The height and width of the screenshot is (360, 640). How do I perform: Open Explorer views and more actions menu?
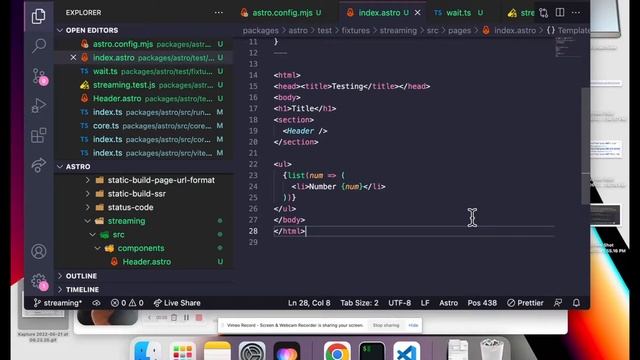[219, 13]
